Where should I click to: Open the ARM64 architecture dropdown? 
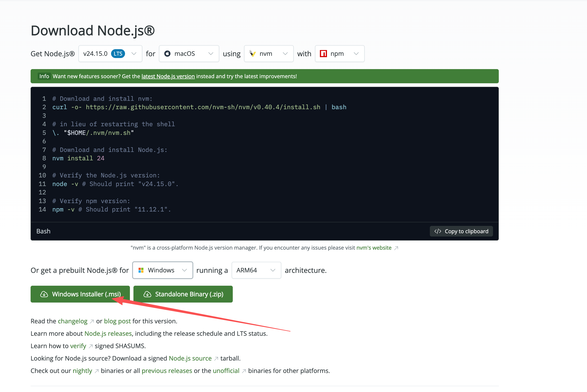[256, 270]
